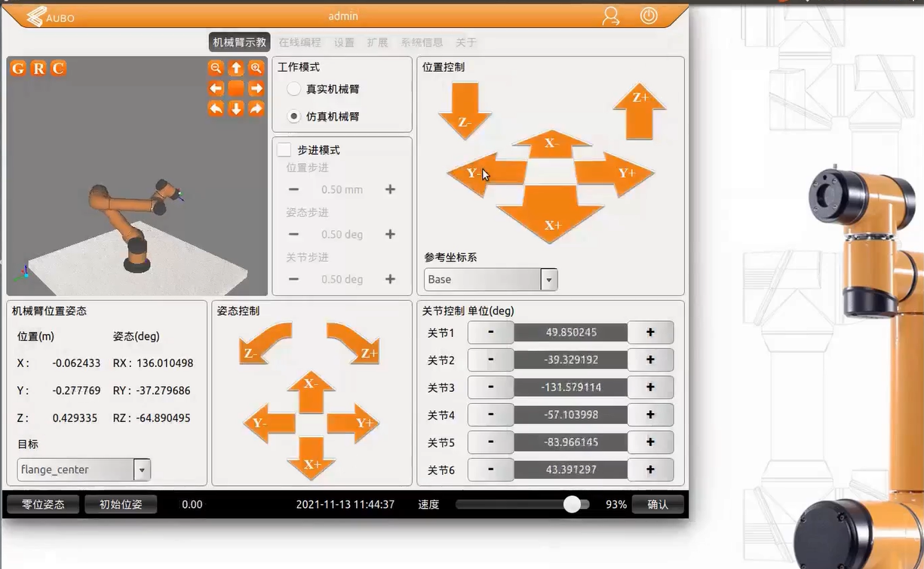Click the 初始位姿 button
Screen dimensions: 924x569
[121, 504]
